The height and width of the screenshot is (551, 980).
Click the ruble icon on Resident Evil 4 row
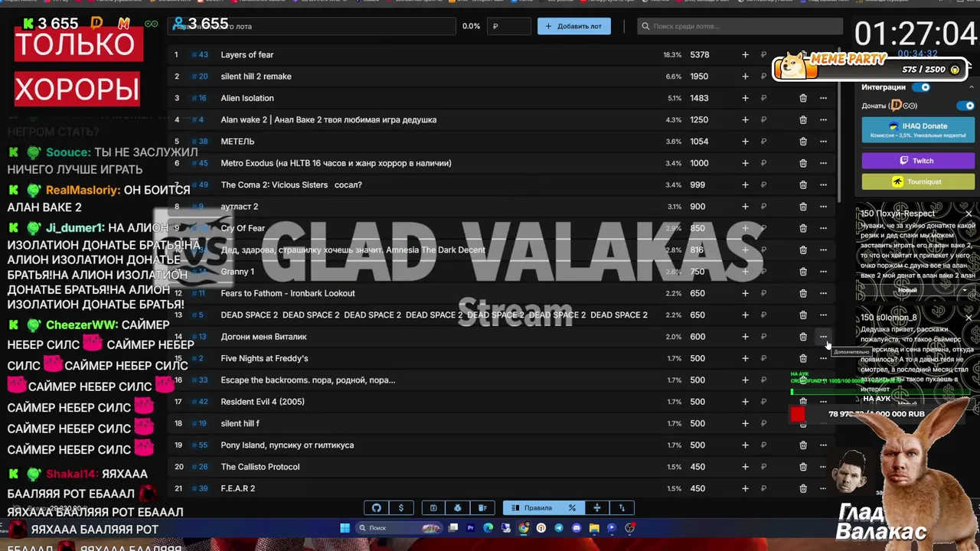pos(763,402)
